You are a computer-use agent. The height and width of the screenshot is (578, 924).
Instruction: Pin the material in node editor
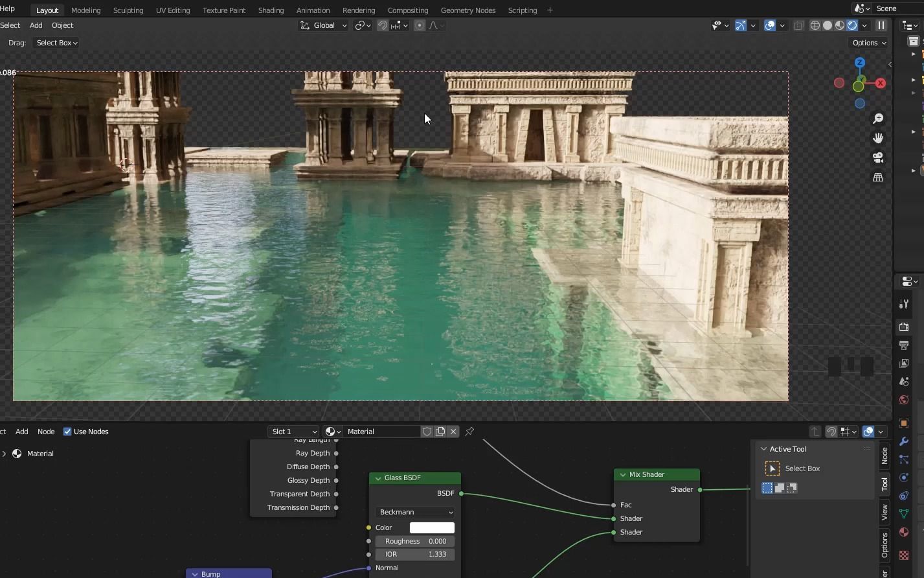[x=469, y=432]
